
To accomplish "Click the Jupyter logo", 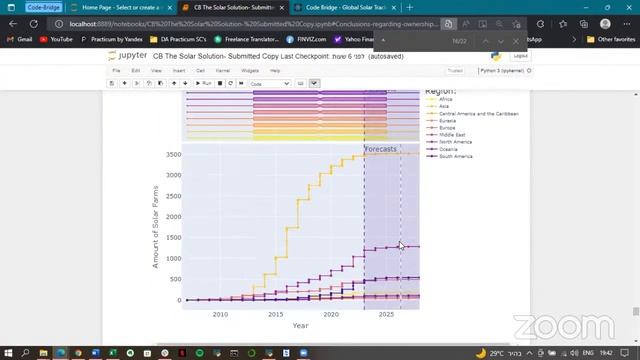I will click(127, 56).
